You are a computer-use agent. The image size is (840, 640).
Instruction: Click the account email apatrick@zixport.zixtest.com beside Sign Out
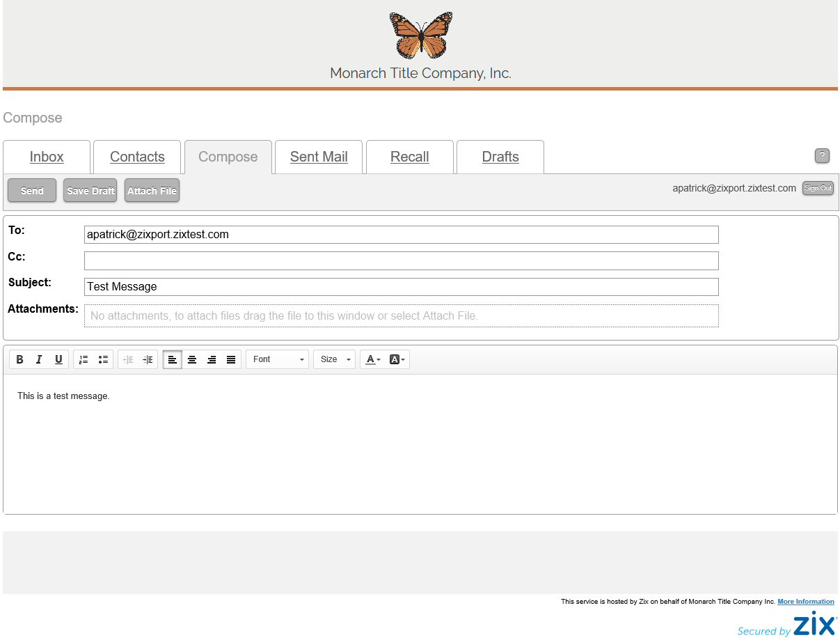click(734, 188)
